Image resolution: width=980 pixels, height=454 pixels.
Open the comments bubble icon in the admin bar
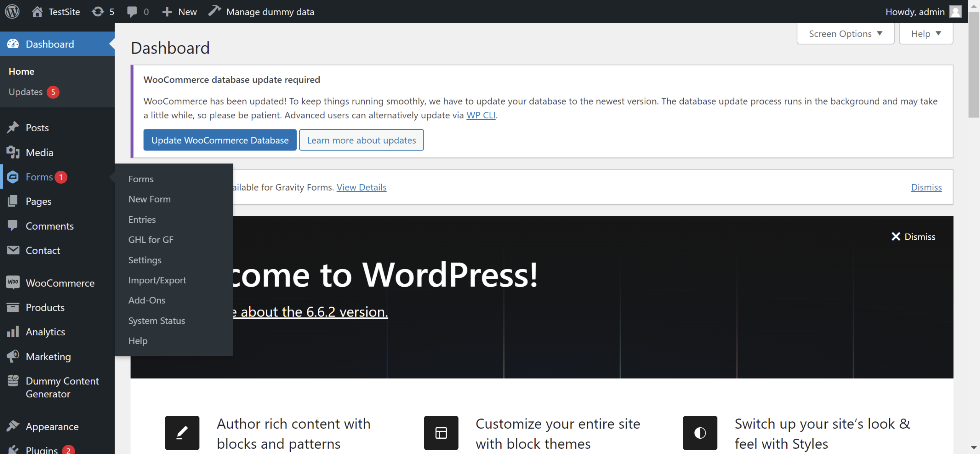click(132, 11)
